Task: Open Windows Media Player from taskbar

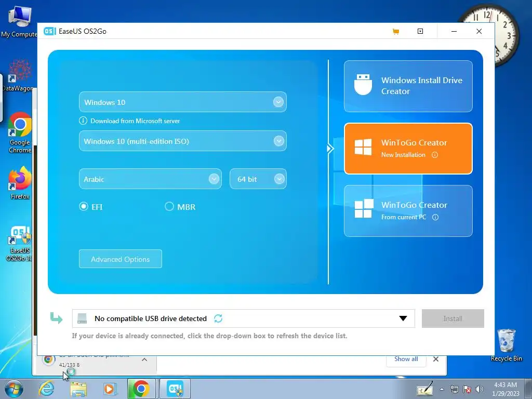Action: [110, 389]
